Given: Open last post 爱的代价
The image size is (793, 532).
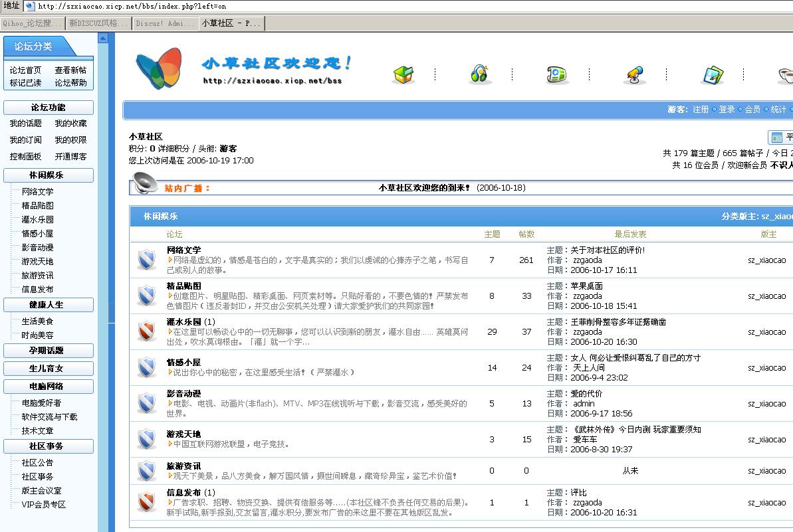Looking at the screenshot, I should click(x=587, y=394).
